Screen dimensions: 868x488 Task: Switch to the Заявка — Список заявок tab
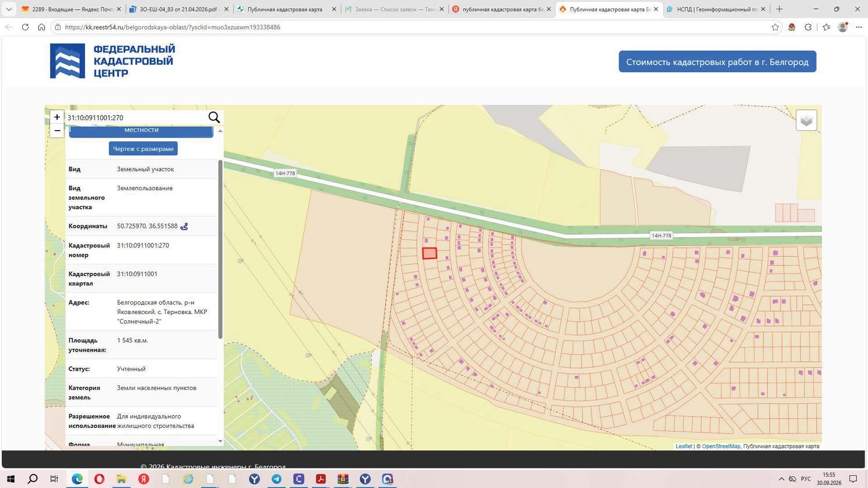pos(393,9)
